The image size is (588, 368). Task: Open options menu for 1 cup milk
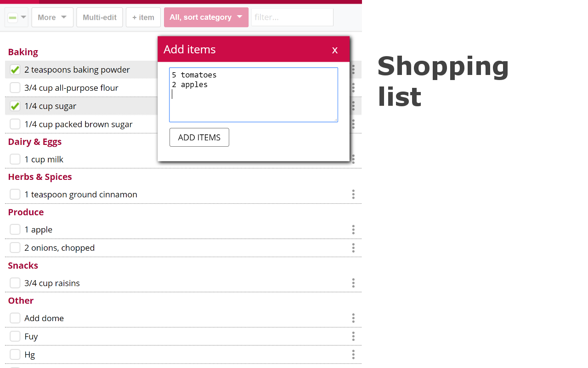tap(353, 159)
